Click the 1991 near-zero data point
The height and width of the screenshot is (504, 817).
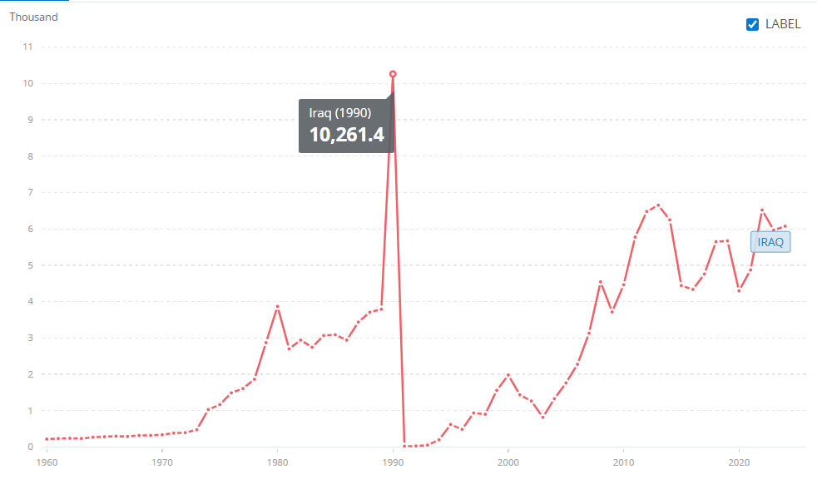(404, 446)
